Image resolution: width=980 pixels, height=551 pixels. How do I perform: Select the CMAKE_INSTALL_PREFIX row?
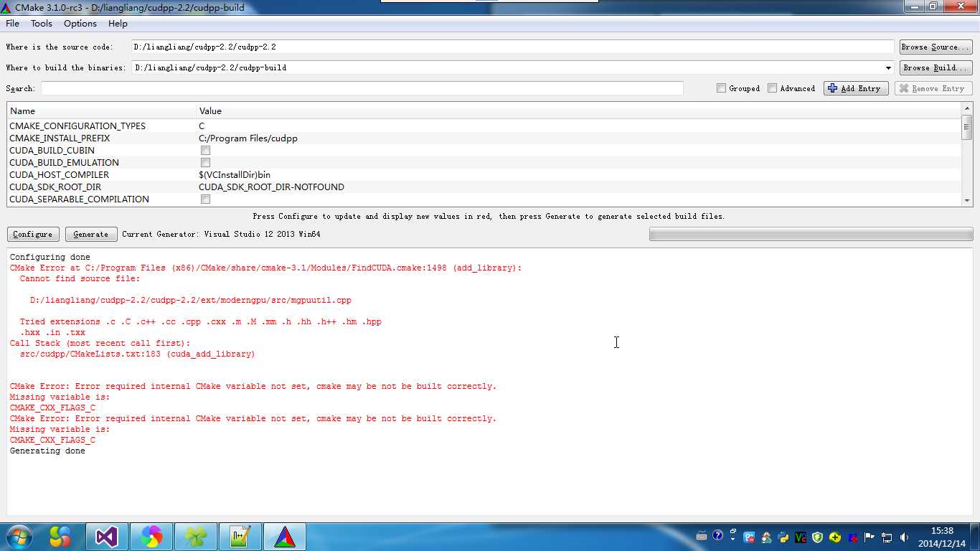[484, 138]
